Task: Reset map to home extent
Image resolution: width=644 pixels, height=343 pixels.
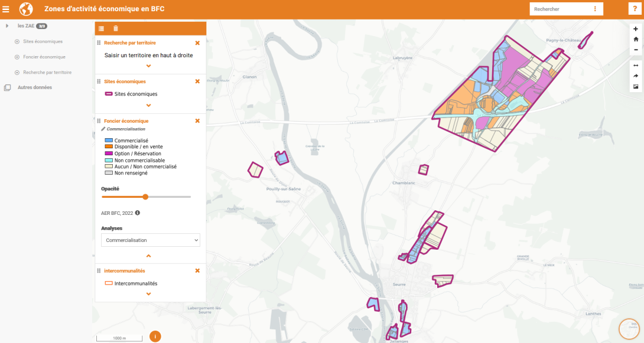Action: pyautogui.click(x=636, y=40)
